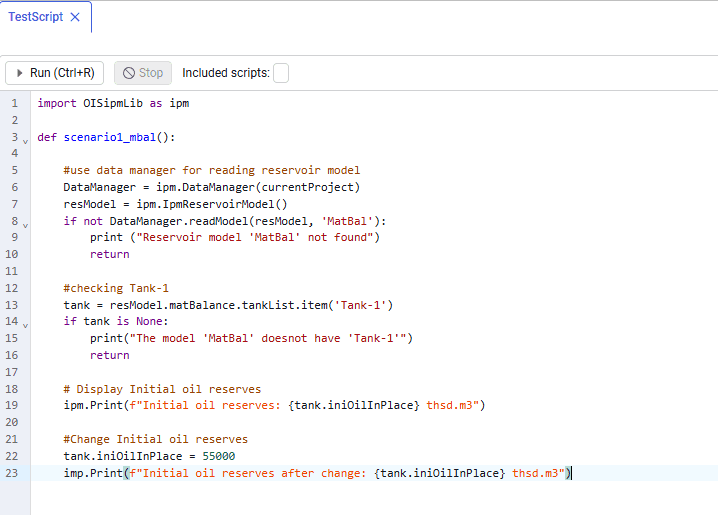Click the '#checking Tank-1' comment
Image resolution: width=718 pixels, height=515 pixels.
point(116,288)
